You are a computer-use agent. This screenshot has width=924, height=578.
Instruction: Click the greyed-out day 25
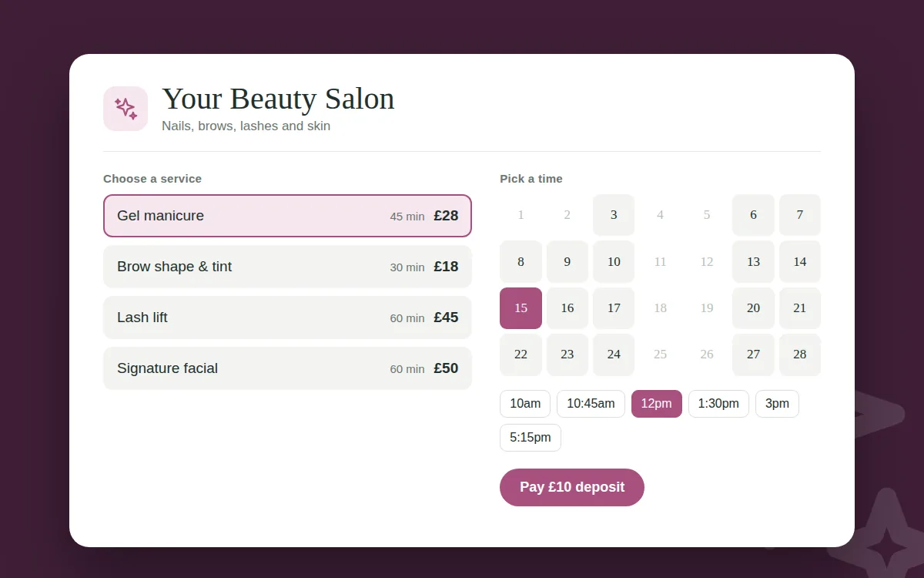[x=660, y=355]
